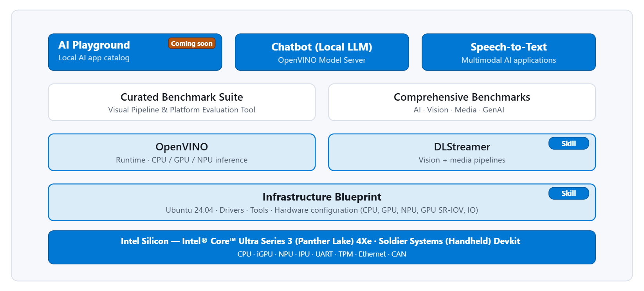Viewport: 644px width, 291px height.
Task: Click the 'Vision + media pipelines' text
Action: click(462, 160)
